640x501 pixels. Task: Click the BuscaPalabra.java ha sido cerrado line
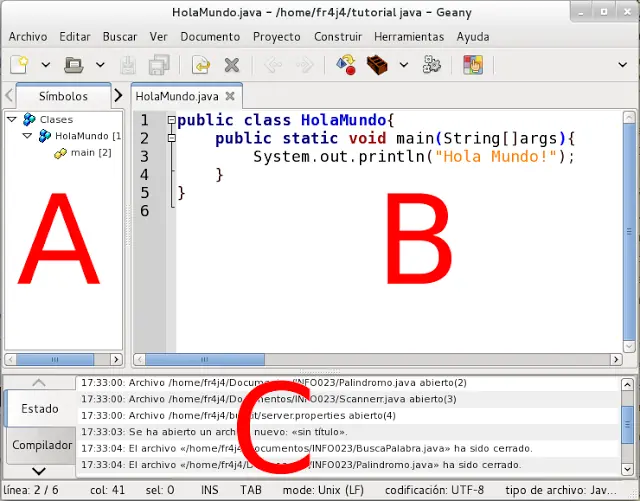(x=348, y=449)
